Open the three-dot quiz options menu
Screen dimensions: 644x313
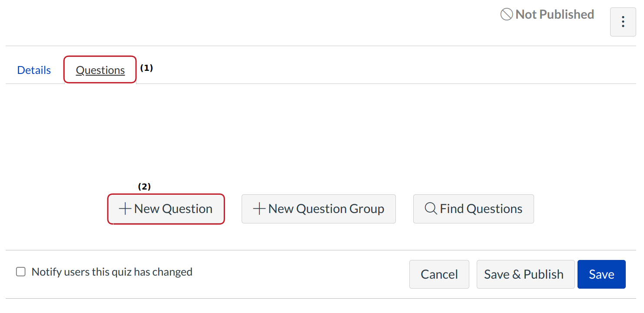tap(623, 22)
